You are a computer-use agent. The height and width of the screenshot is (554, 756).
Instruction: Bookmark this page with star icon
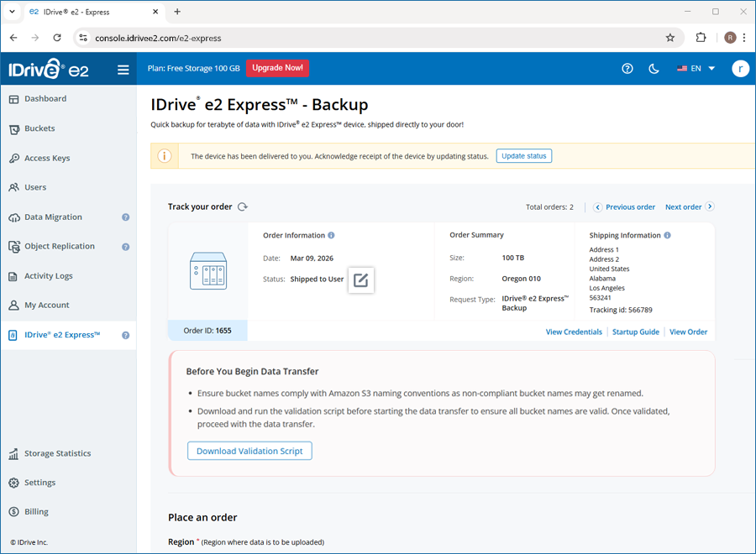670,38
